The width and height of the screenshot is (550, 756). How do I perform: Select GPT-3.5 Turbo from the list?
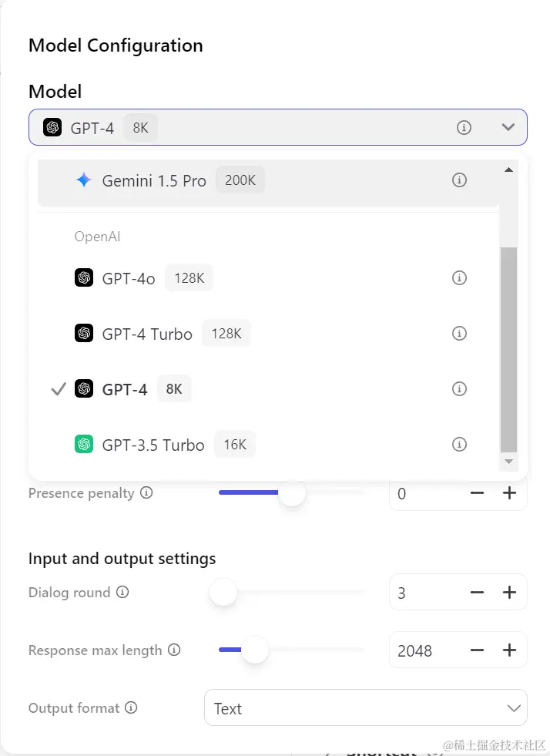[152, 444]
